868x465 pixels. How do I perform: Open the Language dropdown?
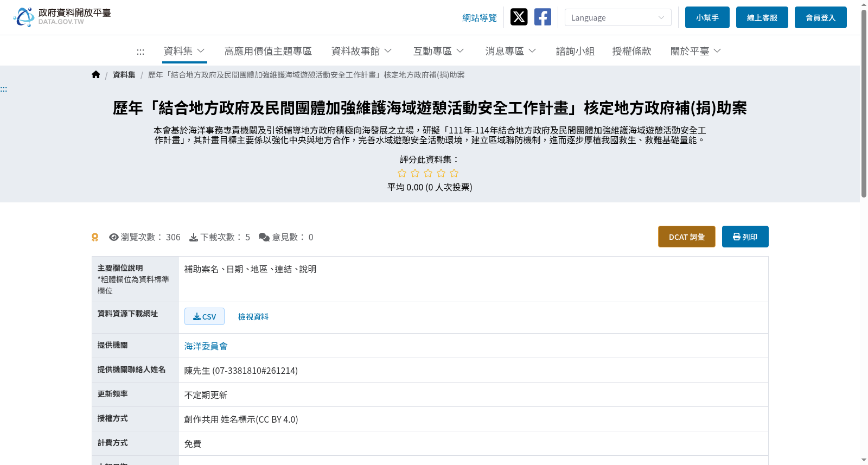618,17
